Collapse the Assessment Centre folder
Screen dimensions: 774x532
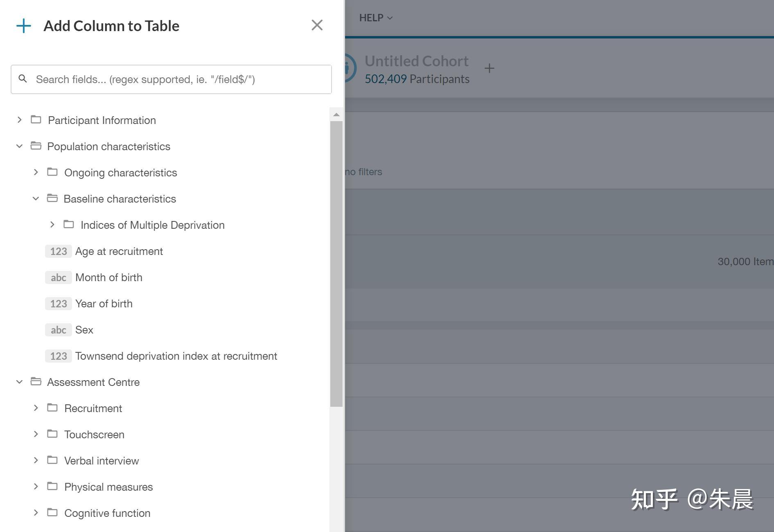[x=19, y=382]
